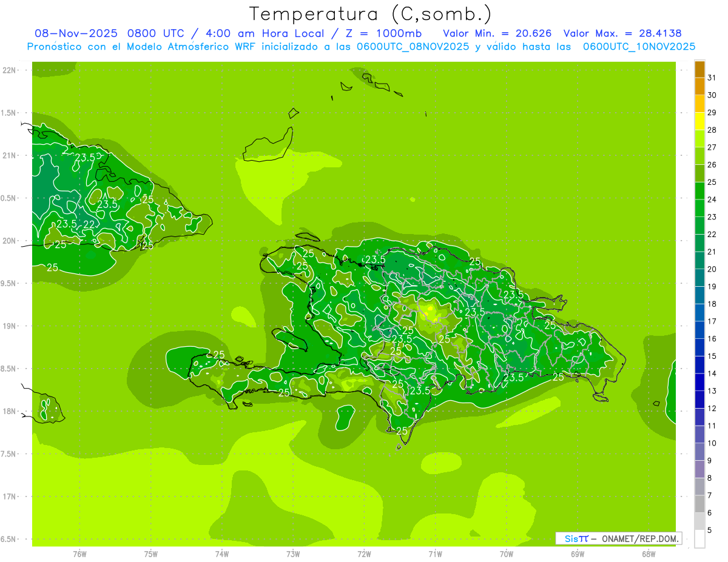Click the yellow hot spot in central Hispaniola
The width and height of the screenshot is (728, 562).
coord(431,308)
